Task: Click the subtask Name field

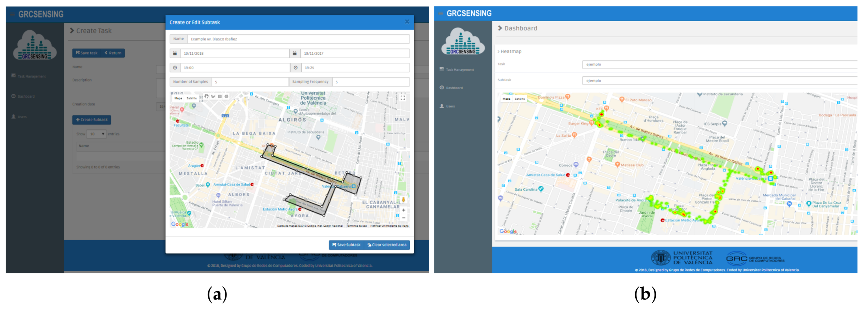Action: pos(299,39)
